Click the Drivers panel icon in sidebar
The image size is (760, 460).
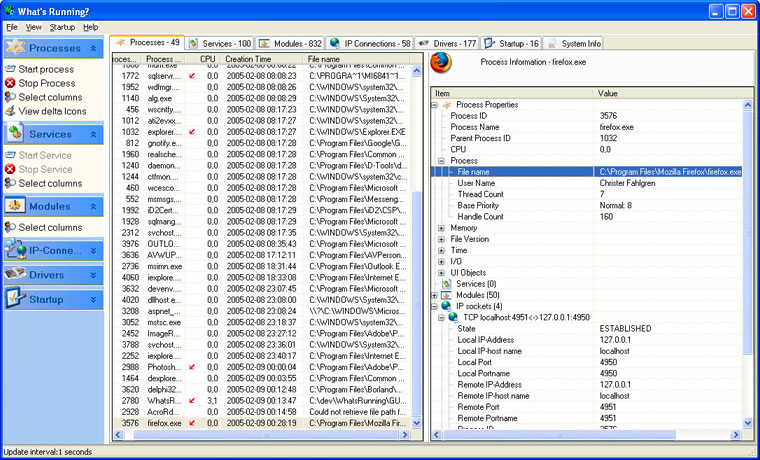(x=16, y=274)
